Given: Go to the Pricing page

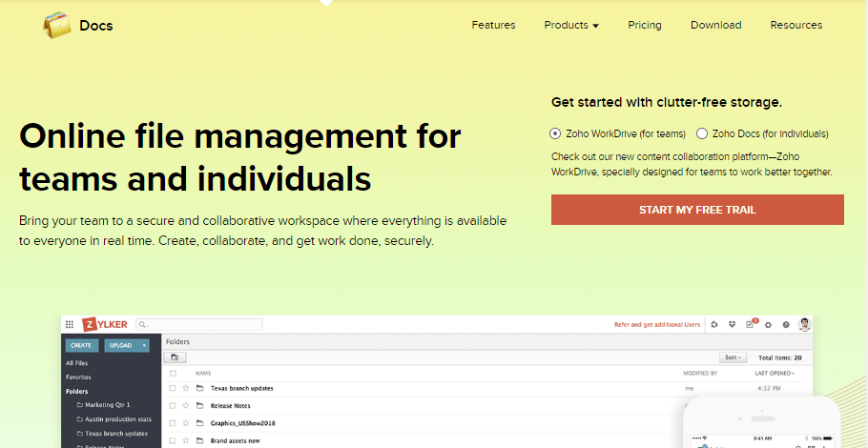Looking at the screenshot, I should pos(645,25).
